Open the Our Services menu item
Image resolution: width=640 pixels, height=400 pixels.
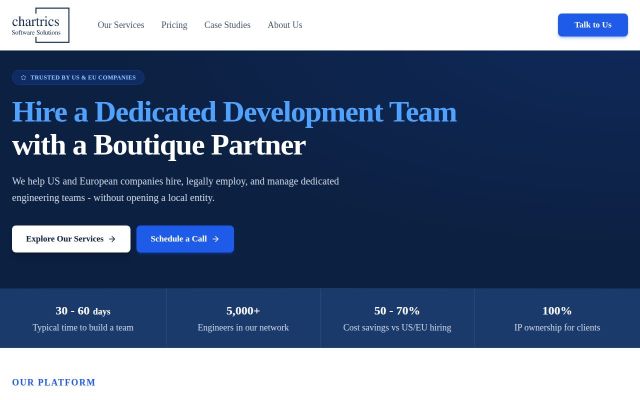[121, 25]
